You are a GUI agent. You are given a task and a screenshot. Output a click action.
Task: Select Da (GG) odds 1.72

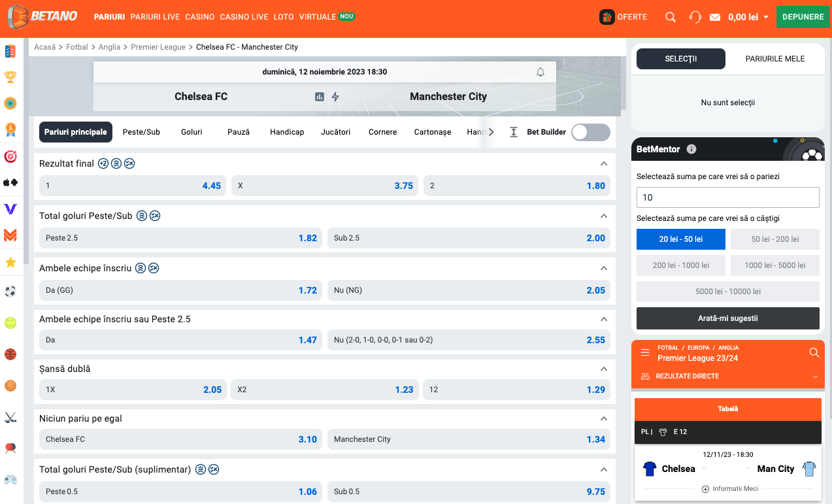coord(181,290)
